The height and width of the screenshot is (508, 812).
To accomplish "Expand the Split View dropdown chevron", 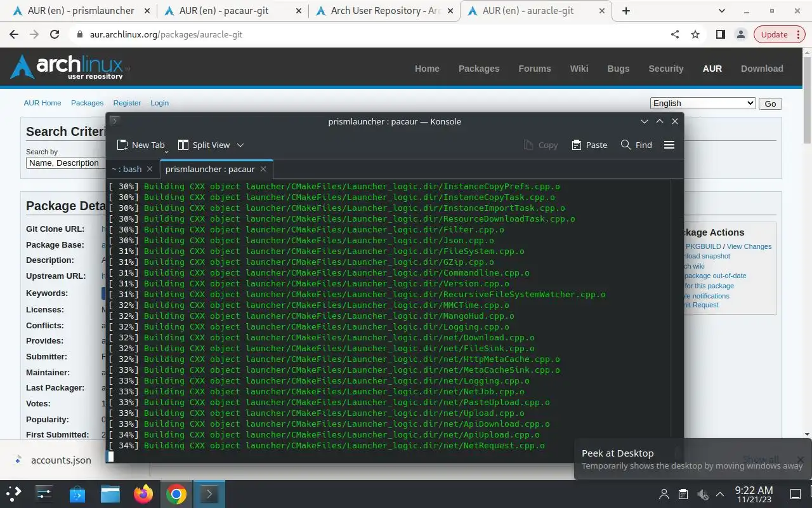I will [240, 145].
